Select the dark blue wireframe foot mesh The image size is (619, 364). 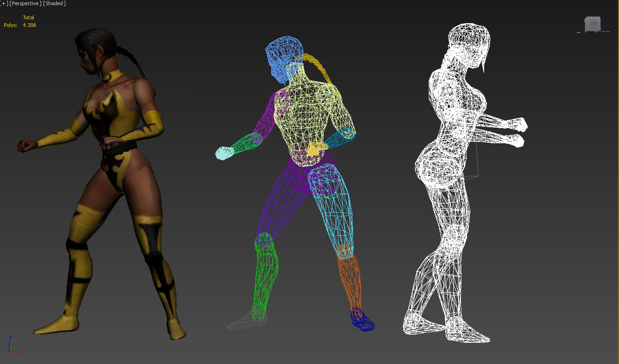tap(362, 319)
